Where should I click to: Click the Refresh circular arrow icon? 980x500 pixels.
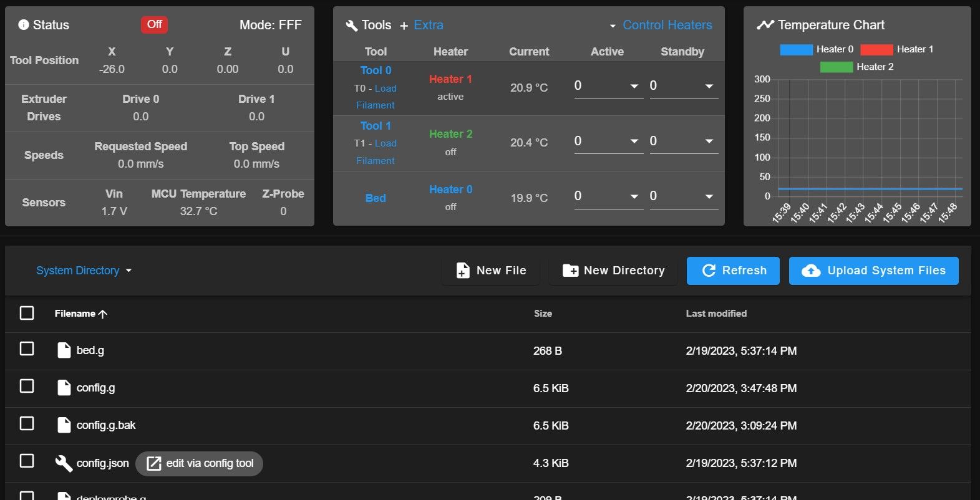(709, 271)
